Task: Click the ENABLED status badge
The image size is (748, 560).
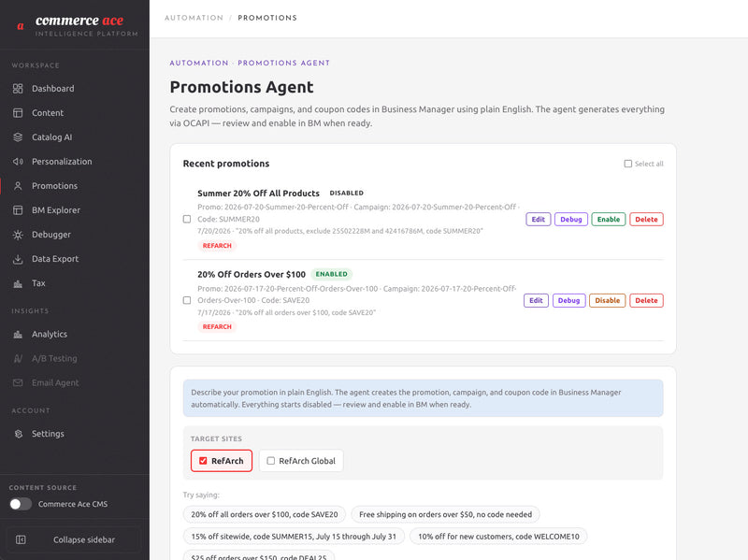Action: click(332, 274)
